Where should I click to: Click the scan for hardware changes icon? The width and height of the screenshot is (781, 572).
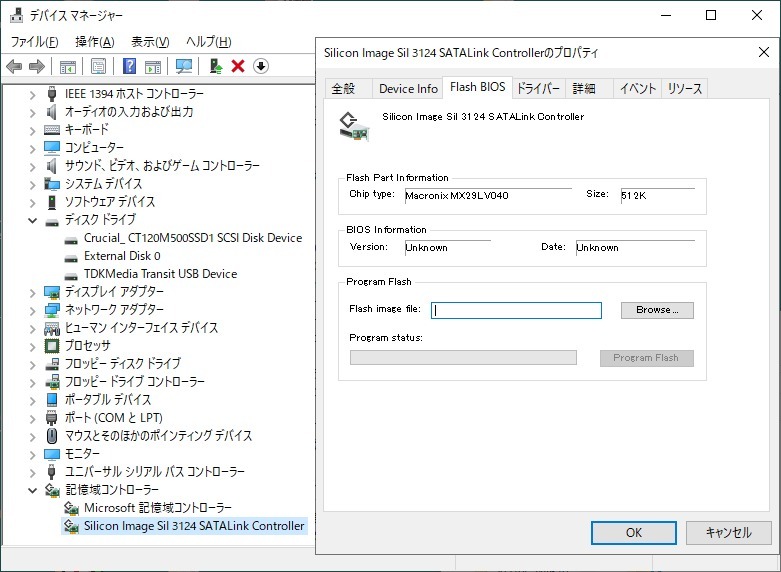tap(184, 66)
